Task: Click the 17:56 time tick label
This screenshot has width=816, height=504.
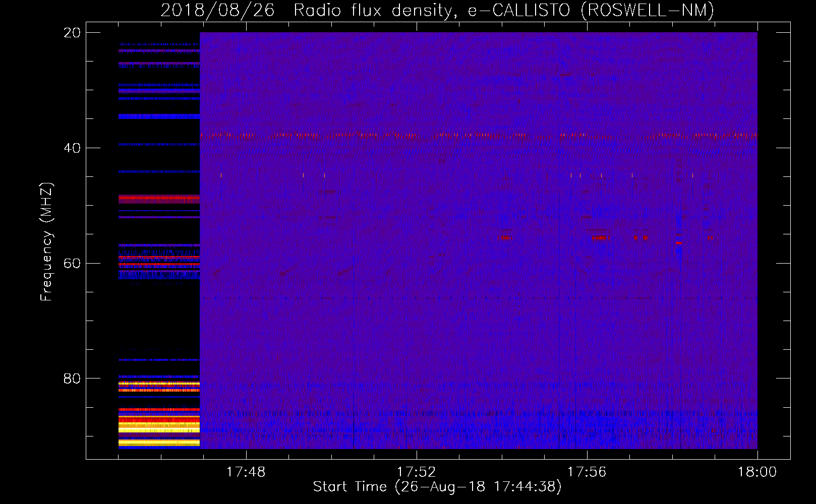Action: coord(587,472)
